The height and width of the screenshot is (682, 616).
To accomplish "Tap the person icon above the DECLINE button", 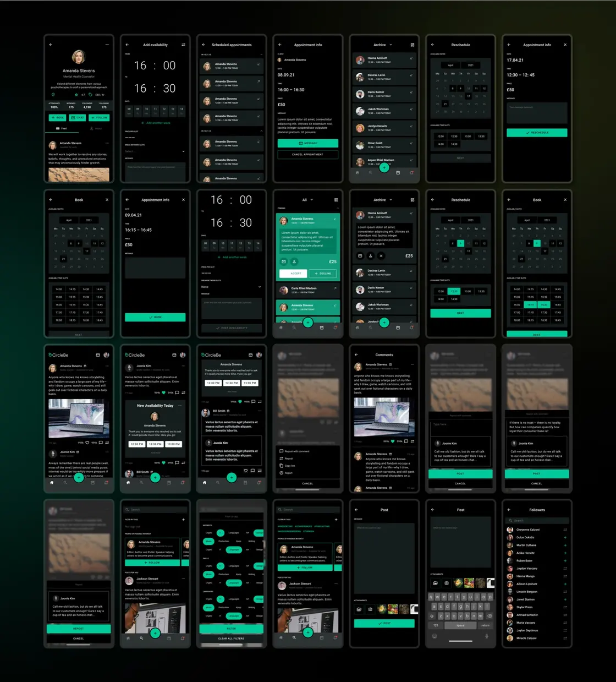I will pyautogui.click(x=294, y=261).
